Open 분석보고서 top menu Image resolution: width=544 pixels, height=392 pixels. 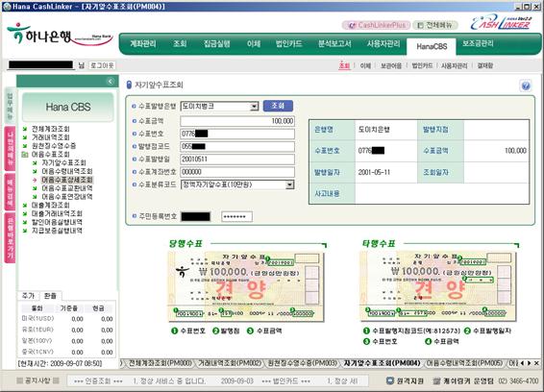tap(334, 43)
